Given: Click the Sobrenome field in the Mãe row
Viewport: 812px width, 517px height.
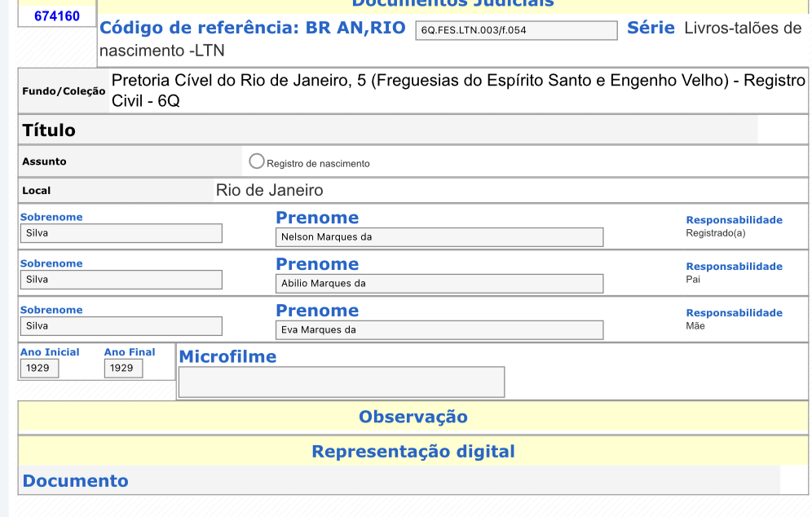Looking at the screenshot, I should [121, 326].
